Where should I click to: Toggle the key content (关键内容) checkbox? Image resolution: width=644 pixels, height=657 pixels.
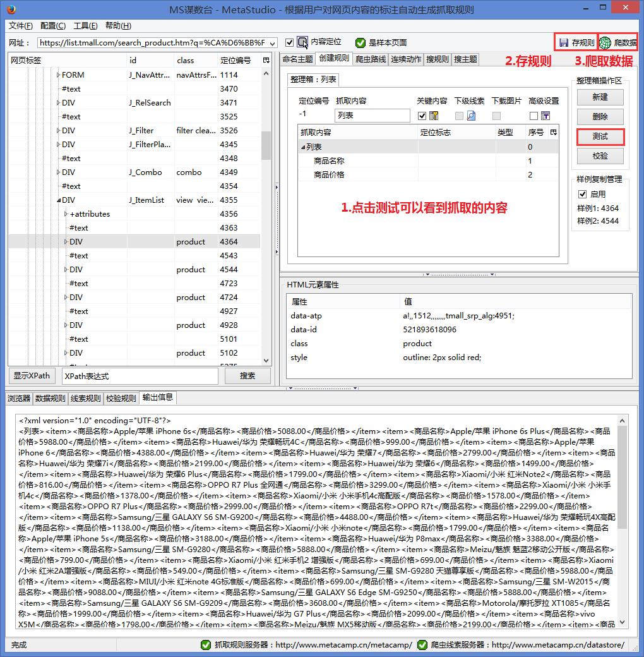point(422,116)
